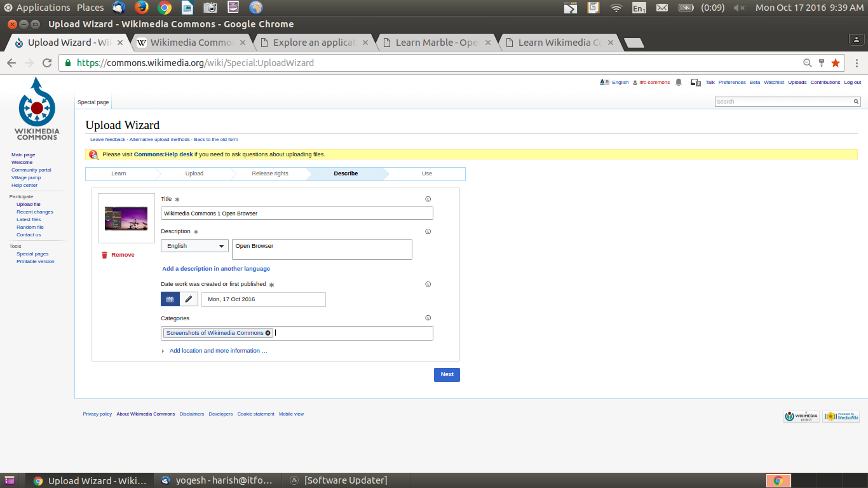Click the Chrome address bar URL
Screen dimensions: 868x488
pos(195,63)
